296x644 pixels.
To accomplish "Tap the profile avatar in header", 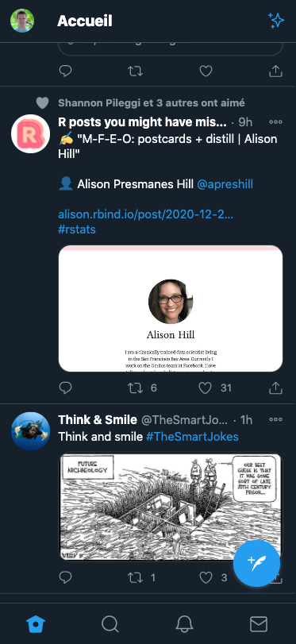I will (x=22, y=21).
